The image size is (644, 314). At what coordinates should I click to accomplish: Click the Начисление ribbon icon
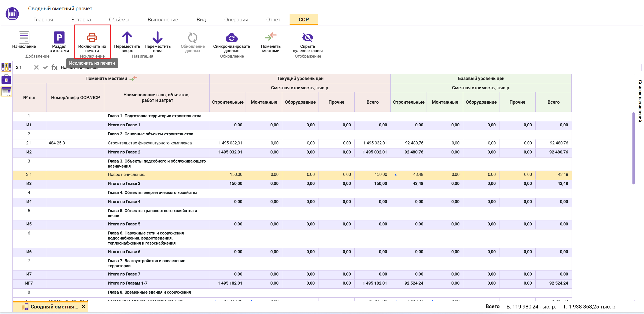click(x=24, y=38)
